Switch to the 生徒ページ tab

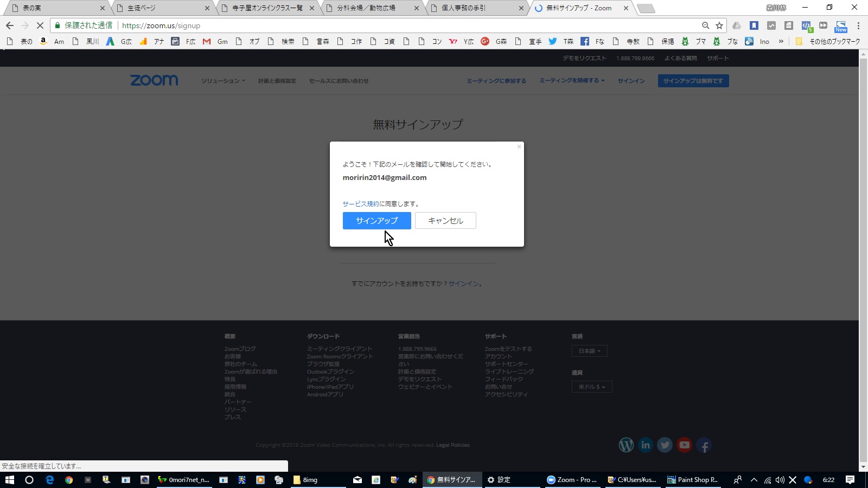(163, 8)
